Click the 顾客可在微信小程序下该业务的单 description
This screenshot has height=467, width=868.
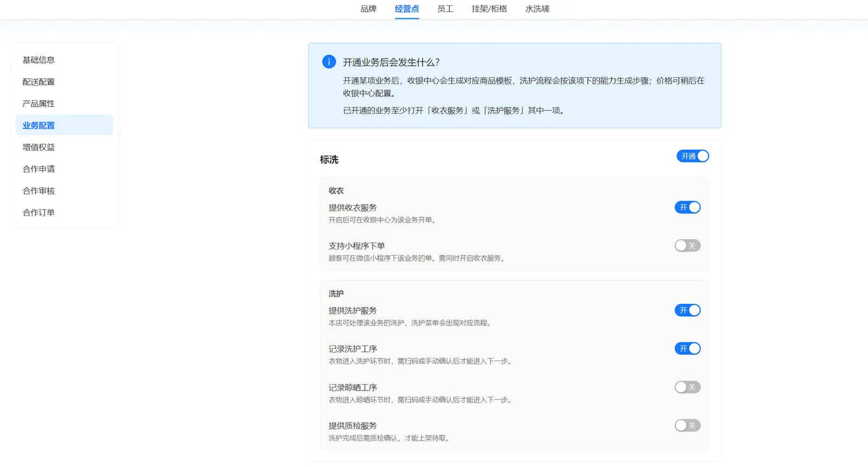418,258
